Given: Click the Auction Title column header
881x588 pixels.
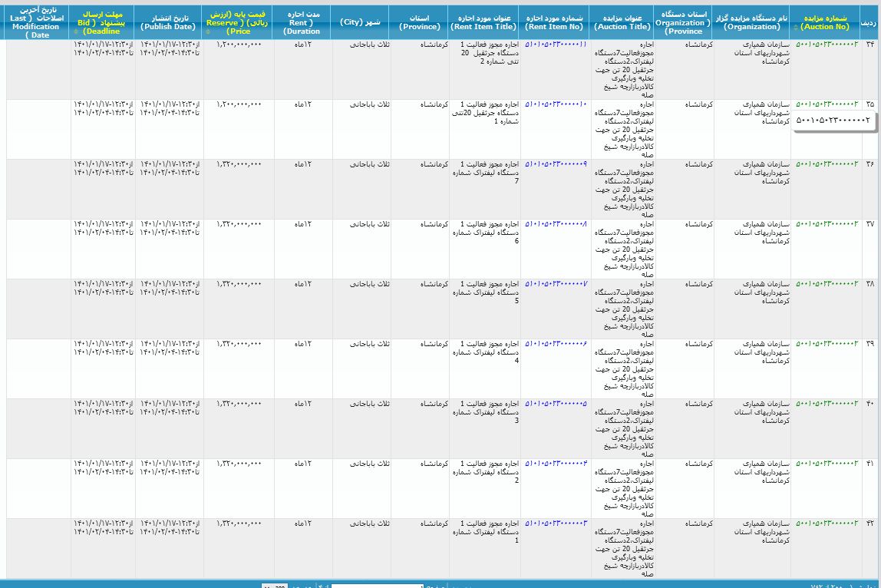Looking at the screenshot, I should click(622, 22).
